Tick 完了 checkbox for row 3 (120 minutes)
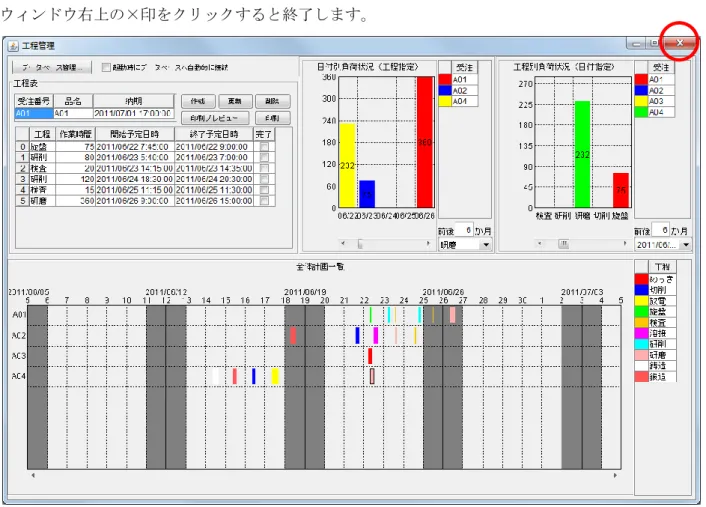This screenshot has width=706, height=507. click(264, 179)
